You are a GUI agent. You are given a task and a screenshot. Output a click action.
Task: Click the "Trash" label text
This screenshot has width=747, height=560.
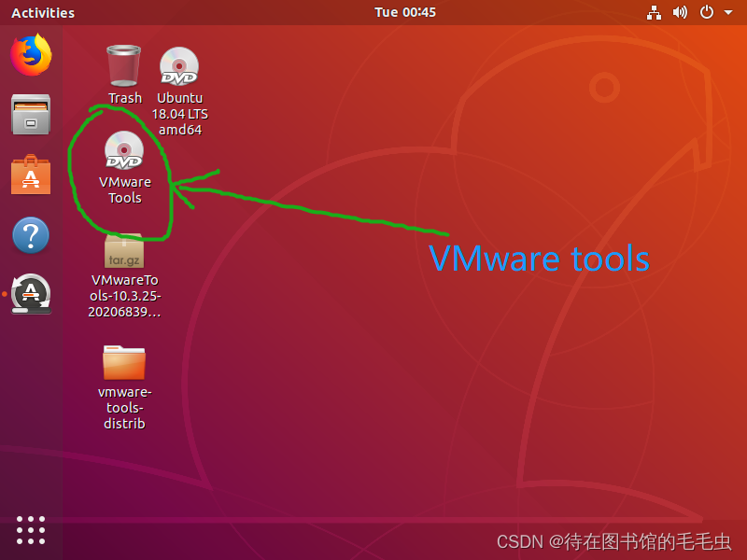(125, 98)
